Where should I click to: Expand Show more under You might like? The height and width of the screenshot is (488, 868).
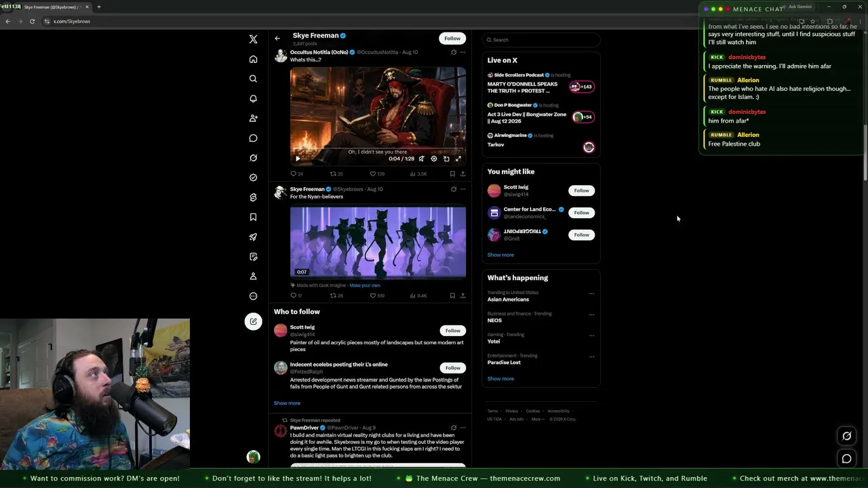pos(500,255)
